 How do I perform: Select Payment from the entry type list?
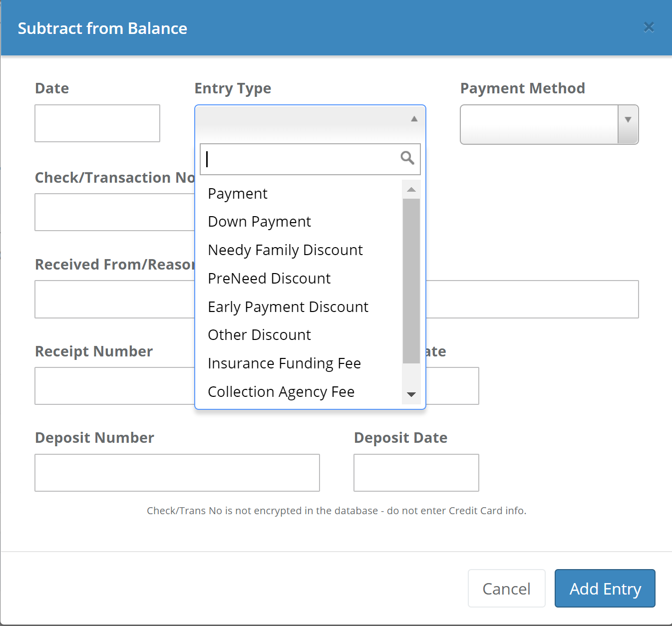(x=238, y=194)
